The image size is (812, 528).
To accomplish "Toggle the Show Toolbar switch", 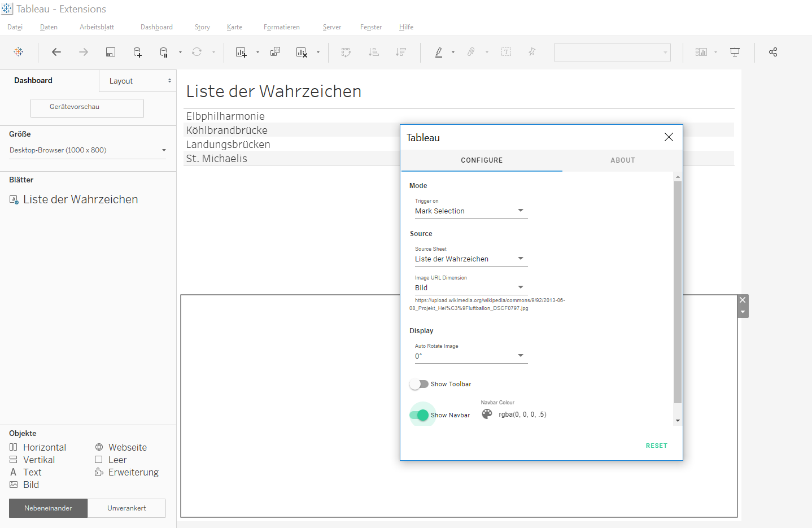I will 419,384.
